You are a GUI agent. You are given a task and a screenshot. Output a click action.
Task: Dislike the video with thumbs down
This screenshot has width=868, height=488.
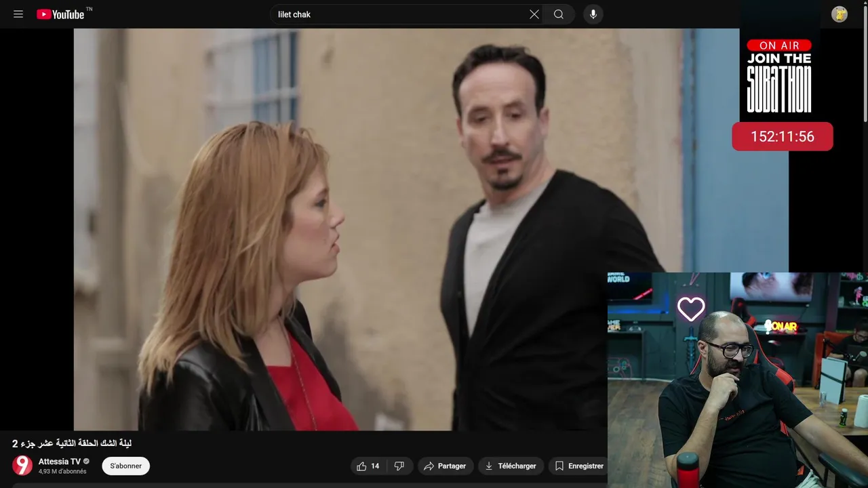[399, 466]
